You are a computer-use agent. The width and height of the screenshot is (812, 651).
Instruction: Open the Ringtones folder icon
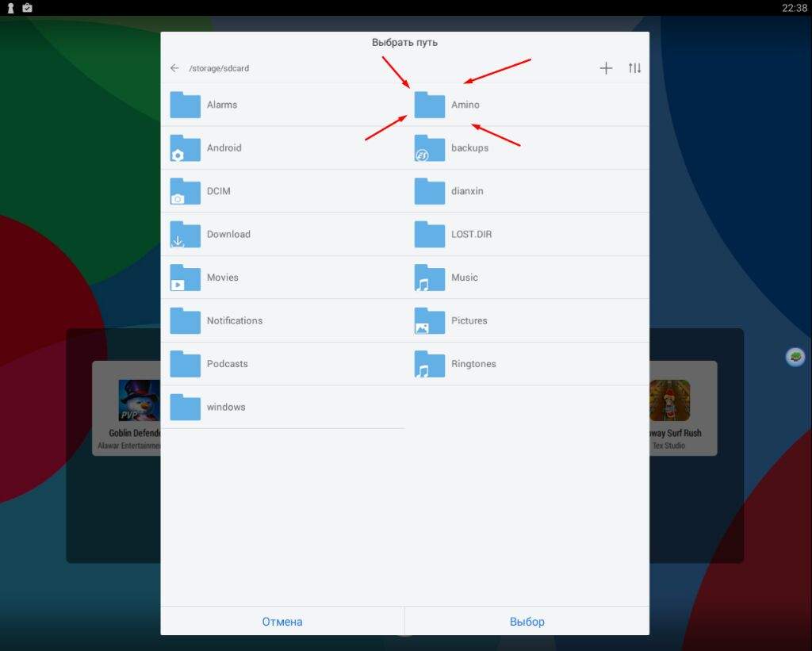[429, 364]
